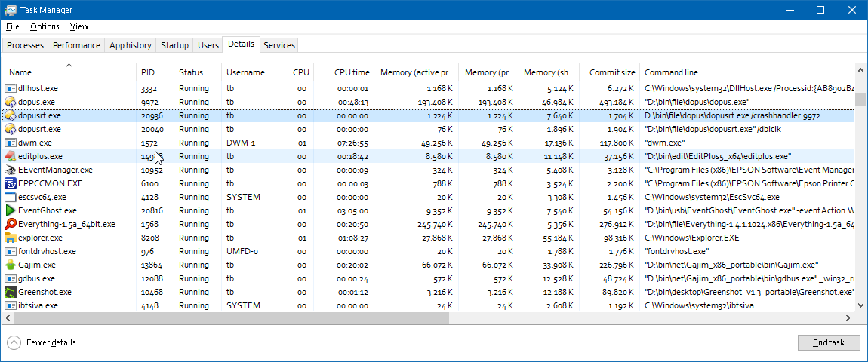The image size is (868, 362).
Task: Sort by the Status column header
Action: point(198,72)
